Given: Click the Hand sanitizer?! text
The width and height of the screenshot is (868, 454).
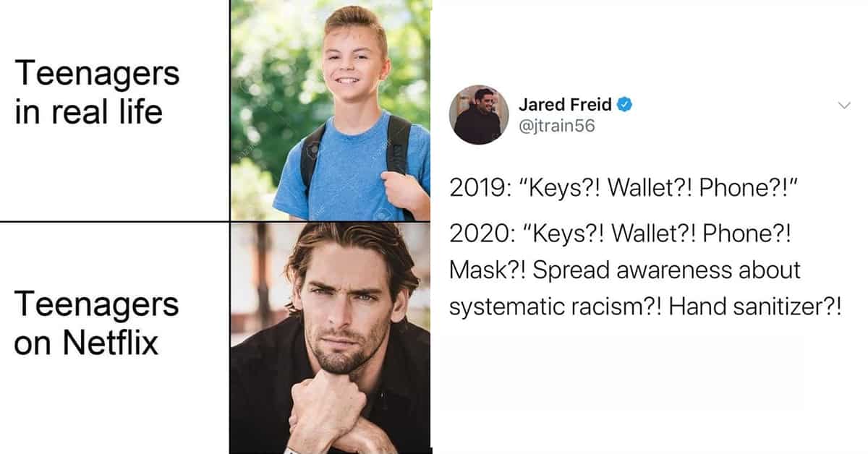Looking at the screenshot, I should click(755, 307).
